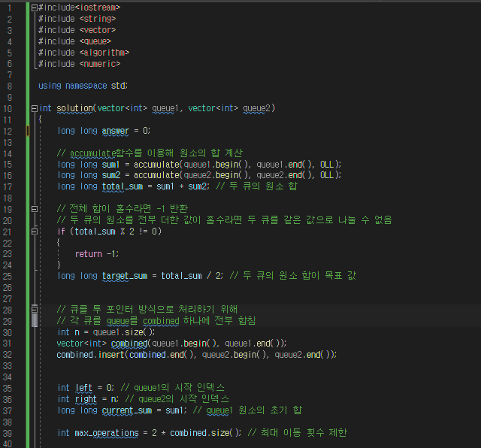The image size is (481, 448).
Task: Click line number 12 in the gutter
Action: (x=8, y=132)
